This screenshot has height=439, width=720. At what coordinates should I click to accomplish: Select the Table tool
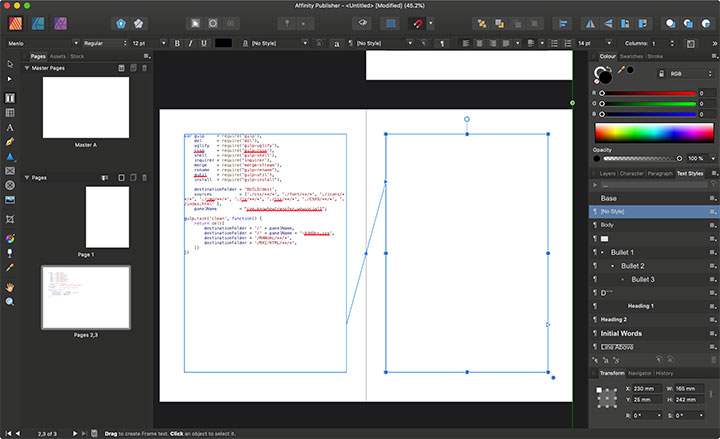(10, 113)
